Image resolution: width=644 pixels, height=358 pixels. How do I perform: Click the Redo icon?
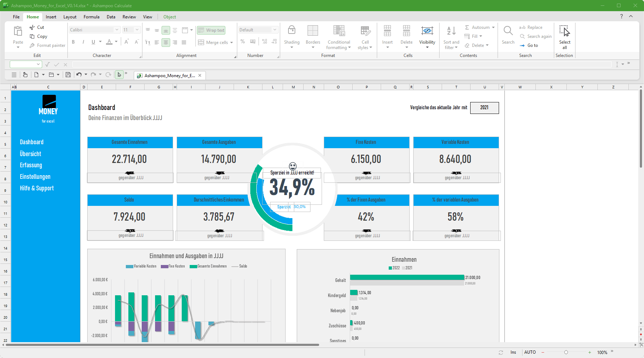93,75
